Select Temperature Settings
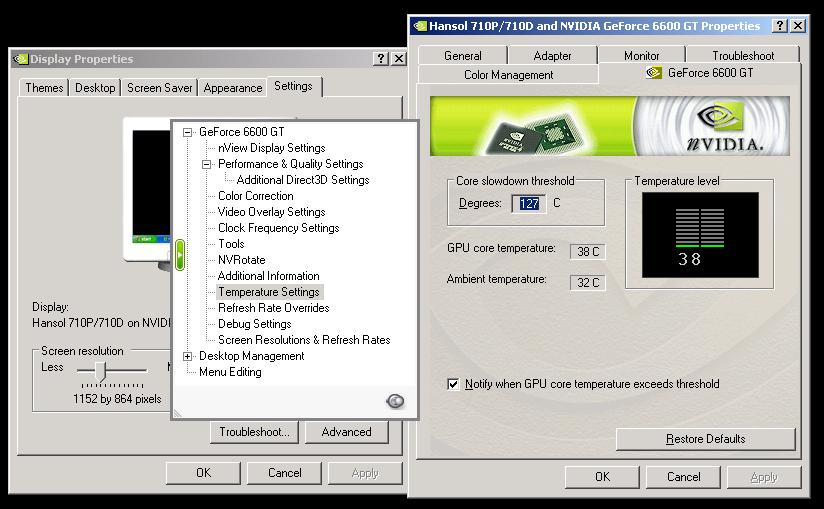The width and height of the screenshot is (824, 509). click(269, 292)
